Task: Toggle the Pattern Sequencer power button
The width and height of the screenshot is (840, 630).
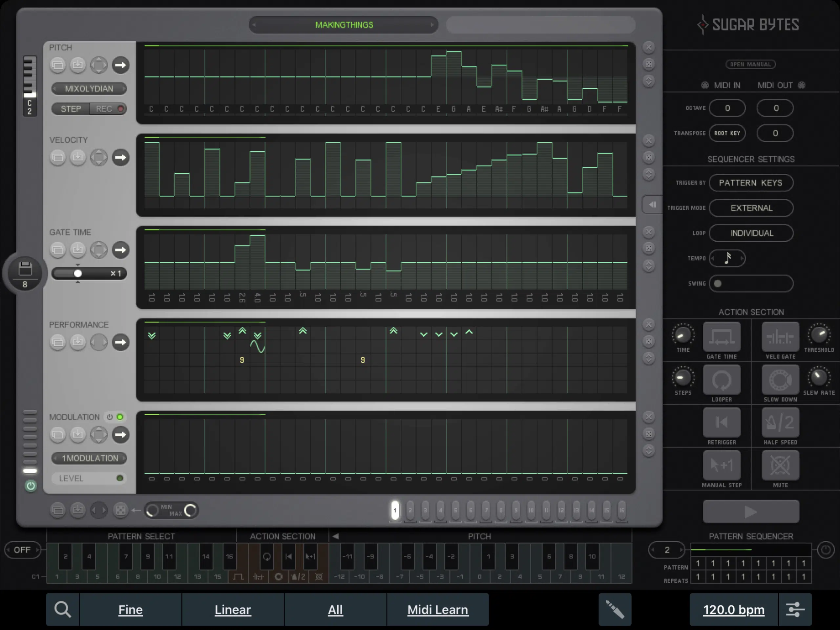Action: [x=825, y=550]
